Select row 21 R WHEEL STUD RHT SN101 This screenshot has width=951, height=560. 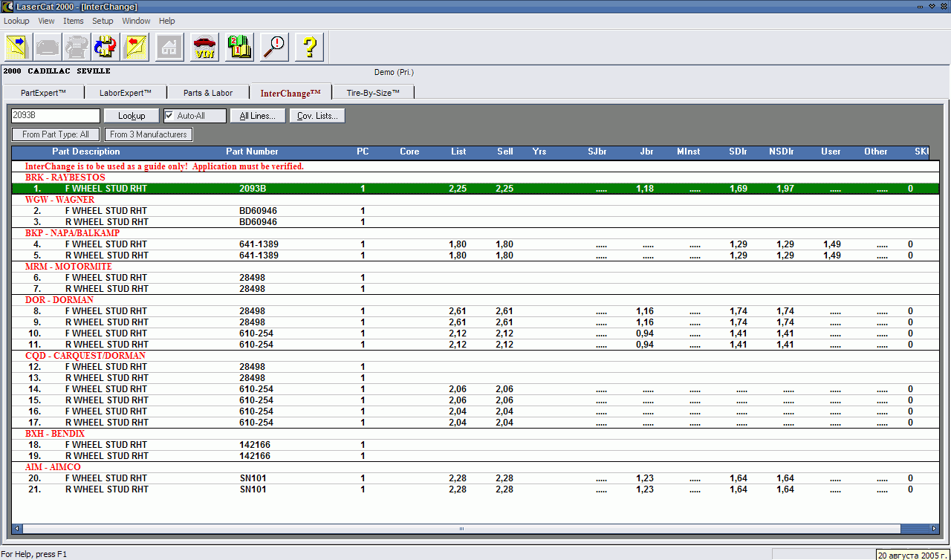click(475, 489)
